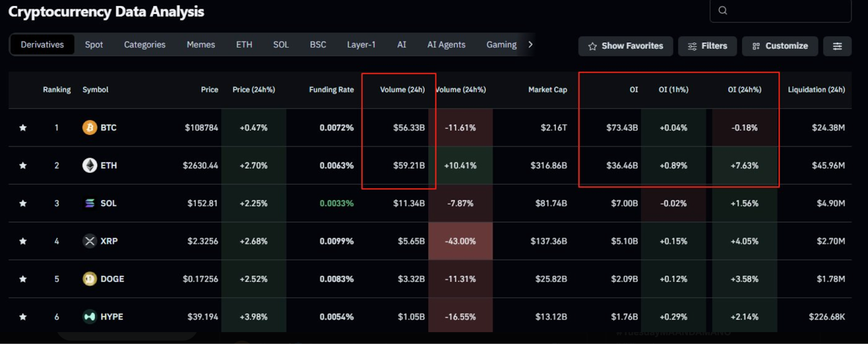
Task: Click the BTC coin logo
Action: tap(90, 128)
